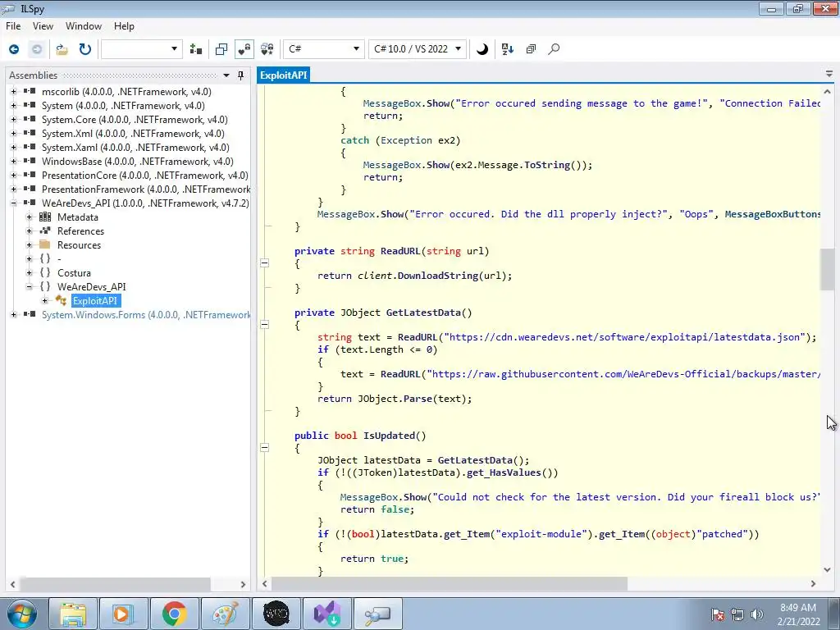Toggle show all types and members
Screen dimensions: 840x630
267,49
